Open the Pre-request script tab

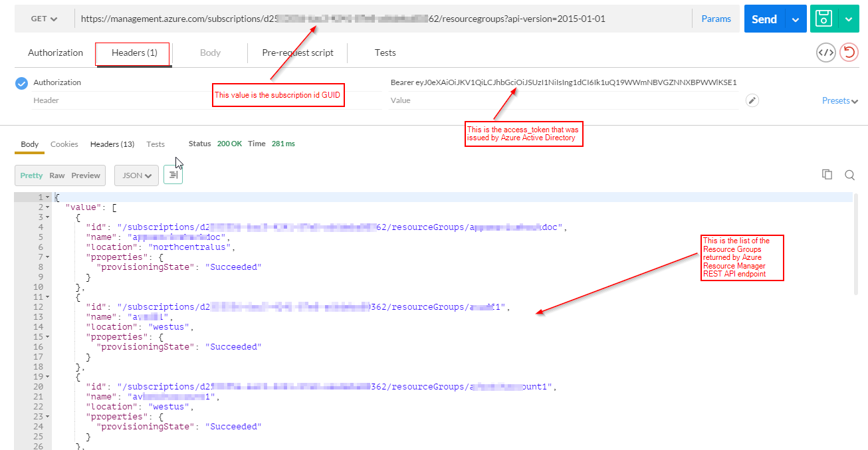click(x=298, y=53)
